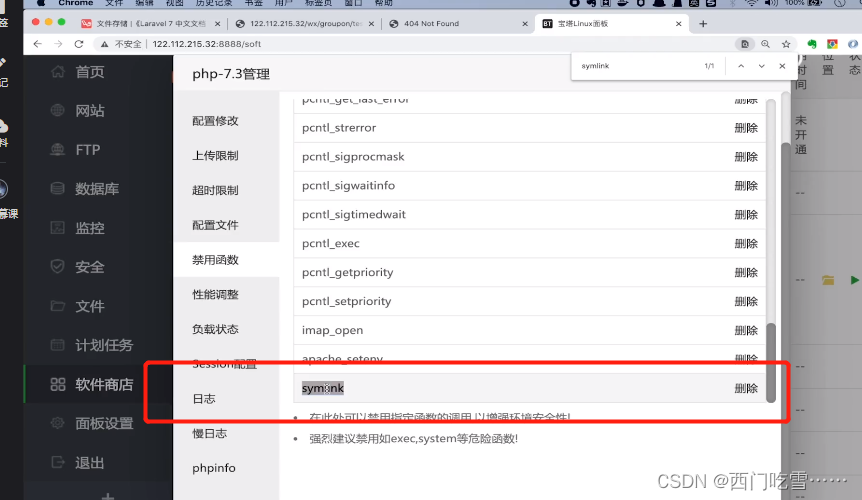Screen dimensions: 862x500
Task: Jump to the previous find result with the up arrow
Action: (741, 66)
